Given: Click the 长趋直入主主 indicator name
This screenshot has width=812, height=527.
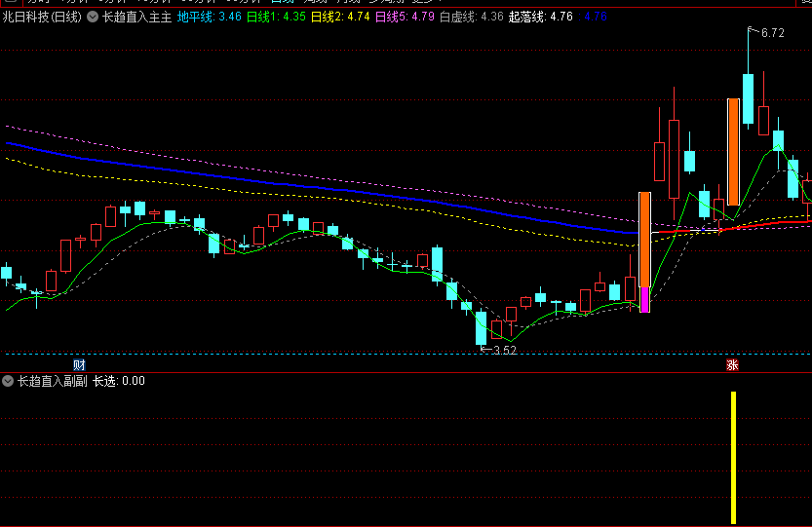Looking at the screenshot, I should click(x=136, y=18).
